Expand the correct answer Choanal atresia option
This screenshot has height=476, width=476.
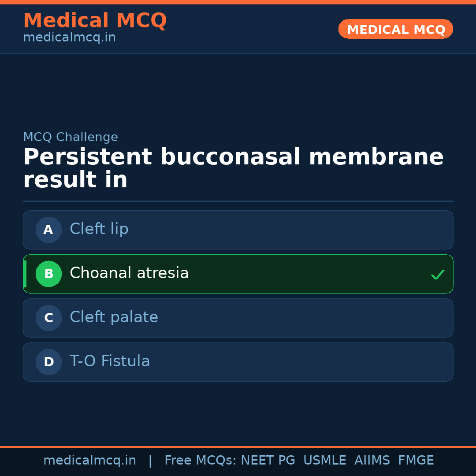[x=238, y=274]
